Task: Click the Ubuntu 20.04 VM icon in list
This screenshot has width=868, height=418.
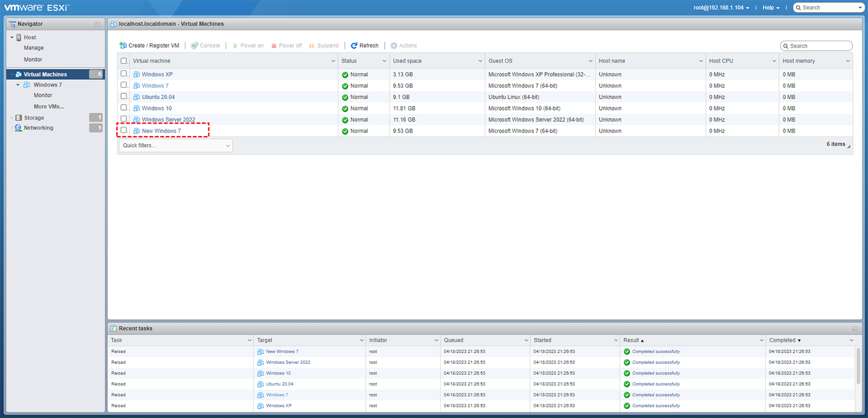Action: click(x=137, y=97)
